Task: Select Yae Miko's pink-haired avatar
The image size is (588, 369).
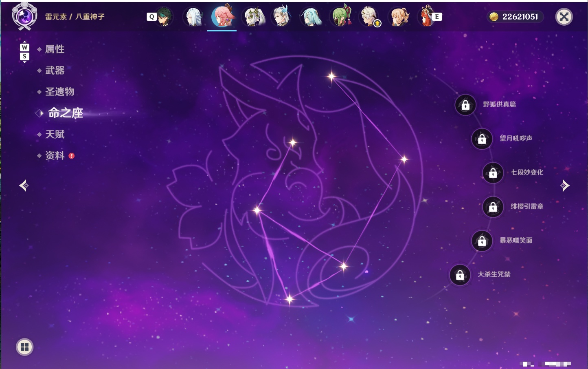Action: click(222, 16)
